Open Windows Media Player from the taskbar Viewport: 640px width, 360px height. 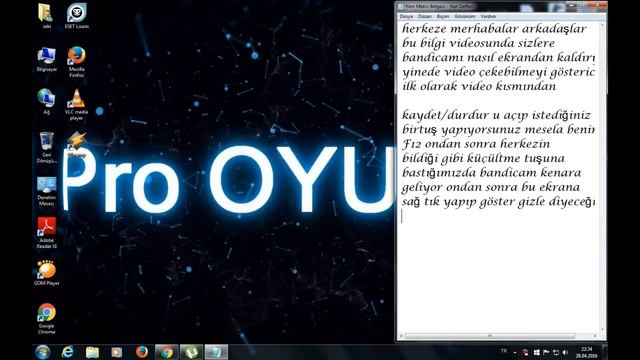117,352
